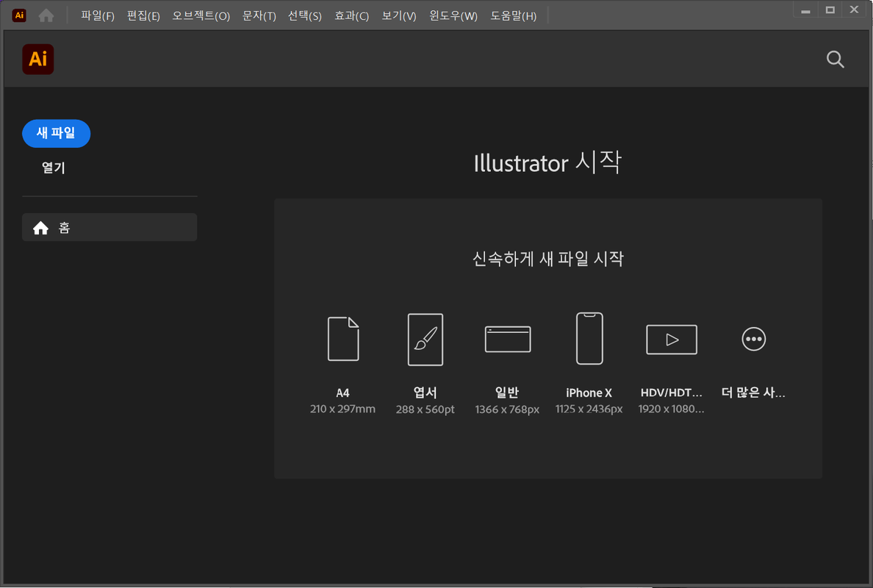Open the 편집(E) menu

(143, 15)
